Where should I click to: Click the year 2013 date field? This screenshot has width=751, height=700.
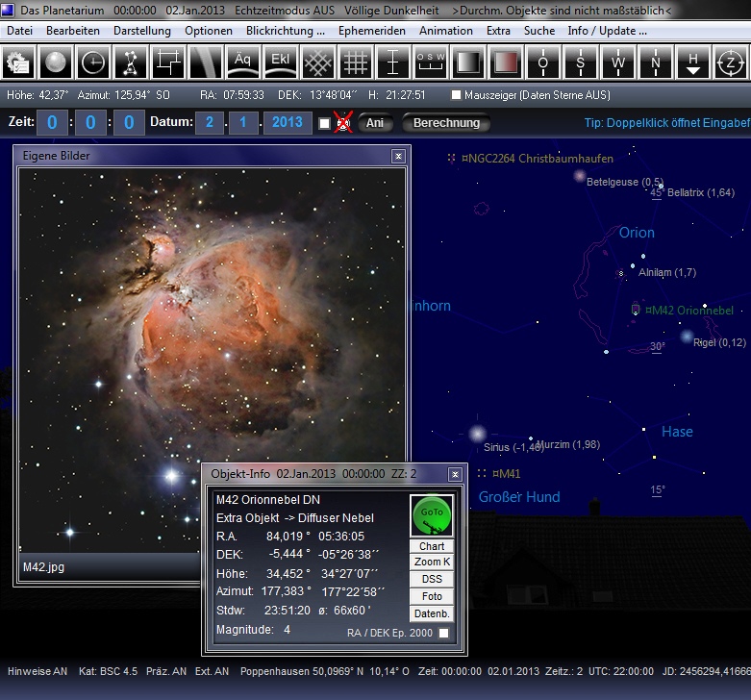287,123
